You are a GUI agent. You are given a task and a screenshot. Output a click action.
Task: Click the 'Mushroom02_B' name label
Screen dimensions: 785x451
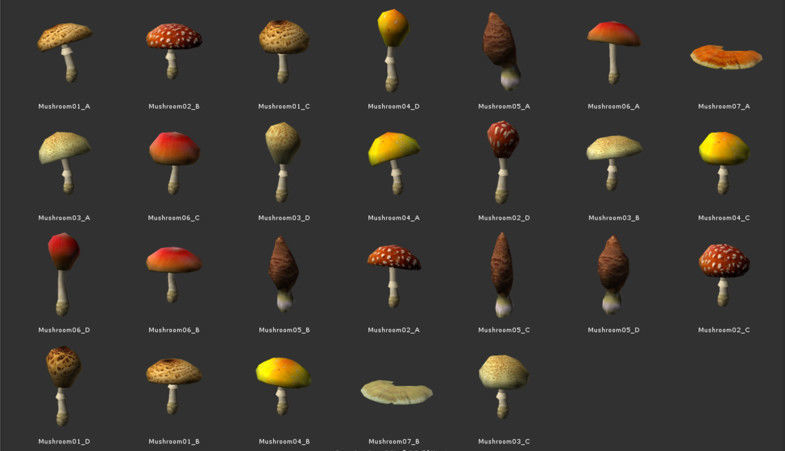174,106
